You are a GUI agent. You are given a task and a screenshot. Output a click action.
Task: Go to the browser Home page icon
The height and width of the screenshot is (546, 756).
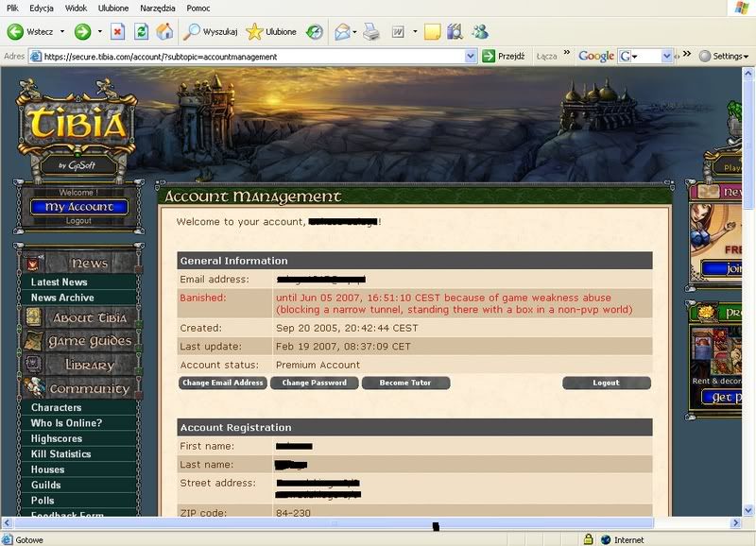point(164,32)
